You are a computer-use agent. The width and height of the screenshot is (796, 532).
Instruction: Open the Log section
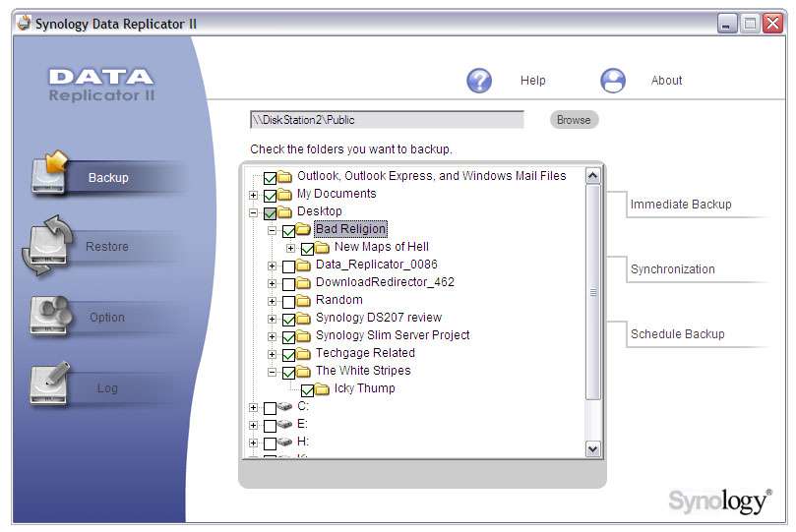[107, 388]
